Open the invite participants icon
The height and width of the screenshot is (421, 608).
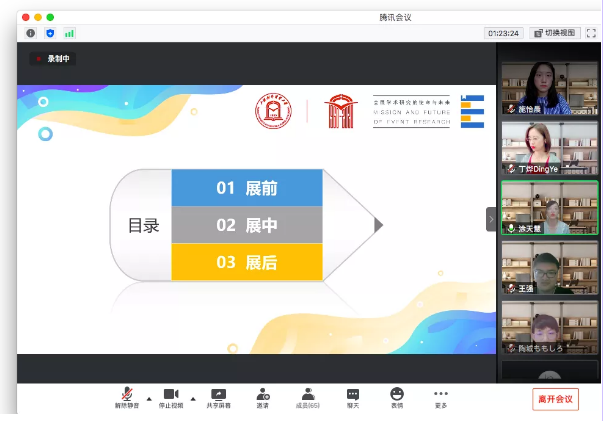pos(262,395)
